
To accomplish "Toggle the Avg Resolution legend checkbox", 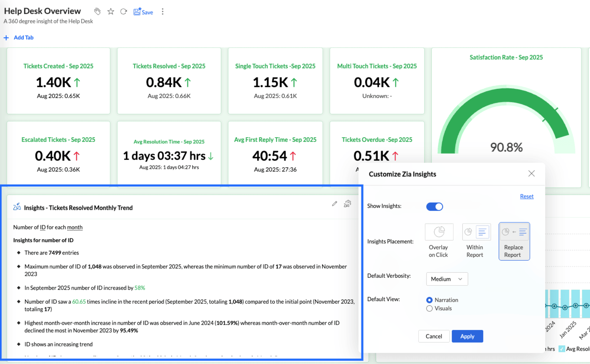I will click(x=562, y=349).
